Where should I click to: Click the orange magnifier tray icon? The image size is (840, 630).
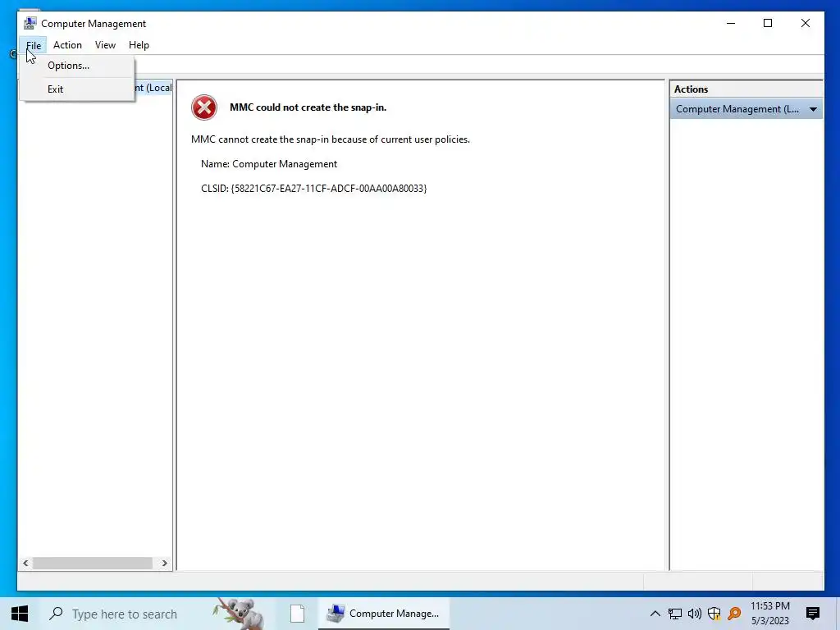[734, 614]
